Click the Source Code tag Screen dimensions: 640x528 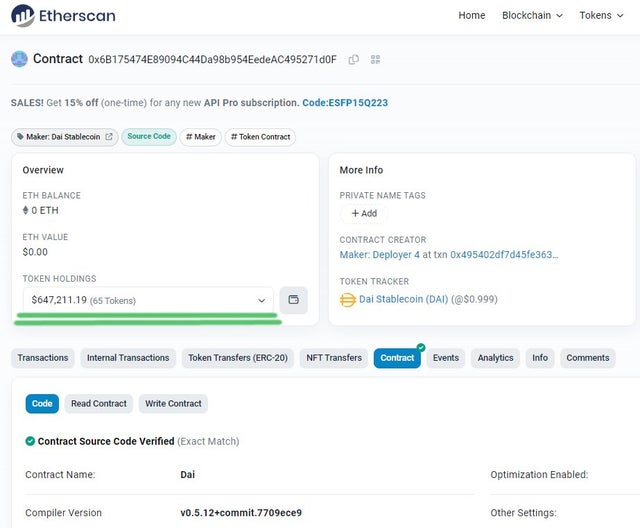coord(149,137)
